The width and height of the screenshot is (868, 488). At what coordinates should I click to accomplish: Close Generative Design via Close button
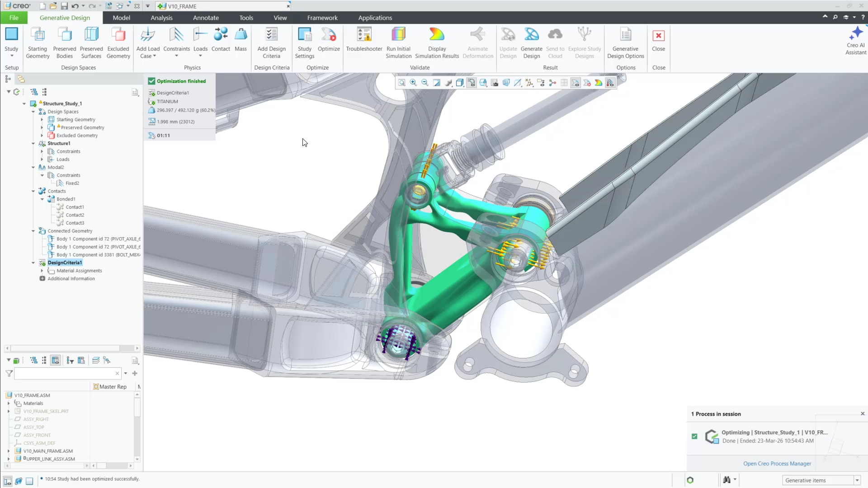[658, 40]
